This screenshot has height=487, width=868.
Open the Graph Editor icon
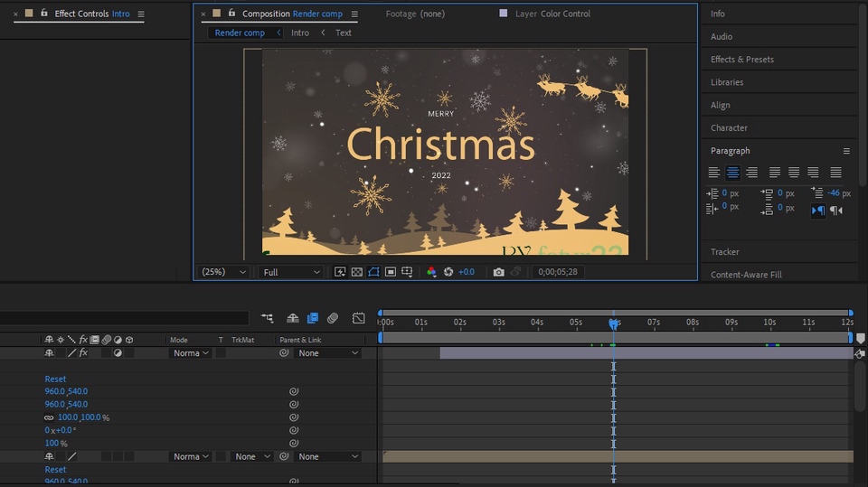pos(358,318)
